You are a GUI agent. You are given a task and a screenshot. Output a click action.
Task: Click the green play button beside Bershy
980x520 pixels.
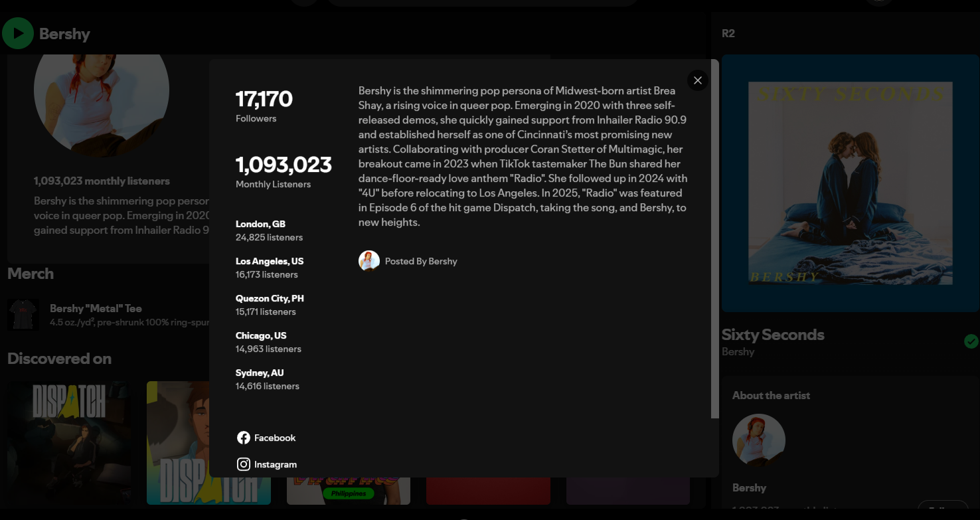click(18, 33)
